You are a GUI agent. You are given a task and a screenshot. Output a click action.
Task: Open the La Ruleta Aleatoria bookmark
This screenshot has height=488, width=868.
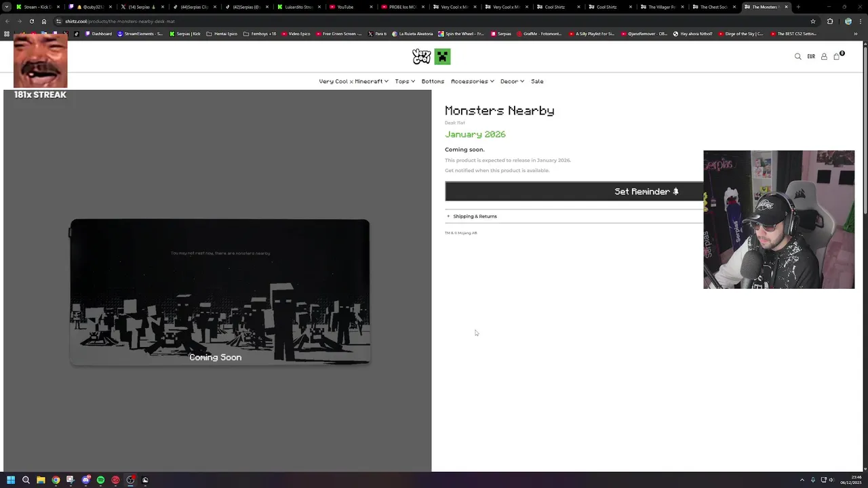click(413, 34)
